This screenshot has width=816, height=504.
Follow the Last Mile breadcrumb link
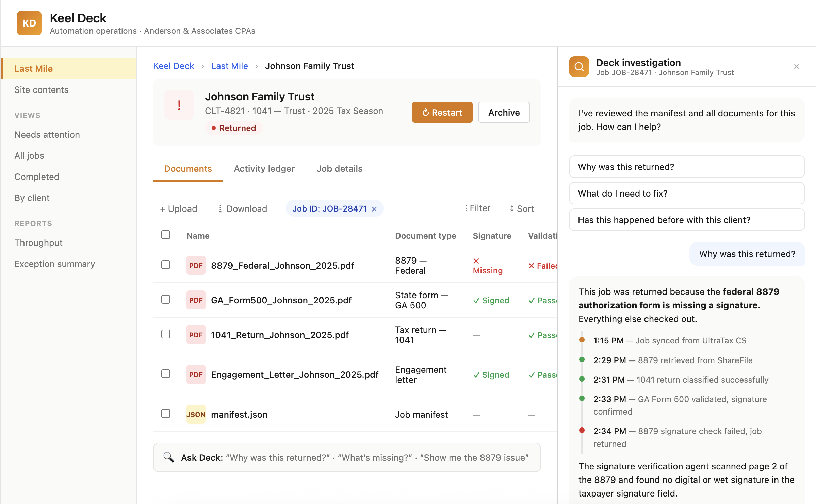(x=229, y=66)
